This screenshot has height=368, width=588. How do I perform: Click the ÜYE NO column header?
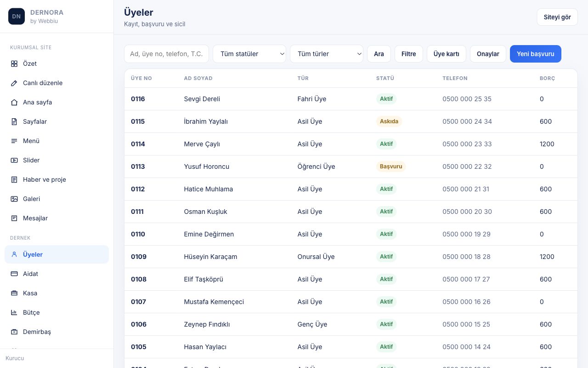(x=141, y=78)
